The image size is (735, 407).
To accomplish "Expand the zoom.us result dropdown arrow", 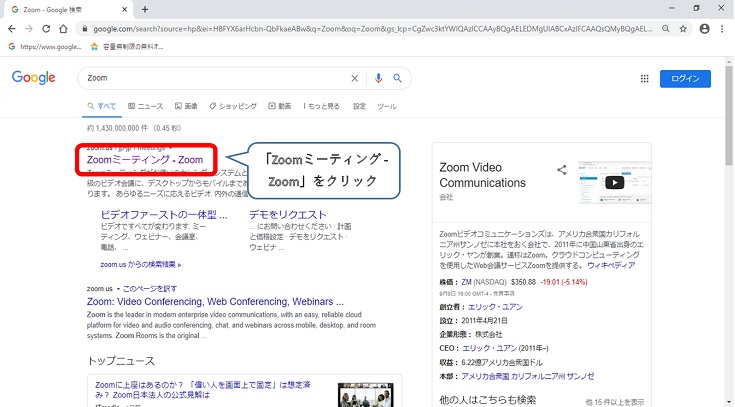I will (118, 289).
